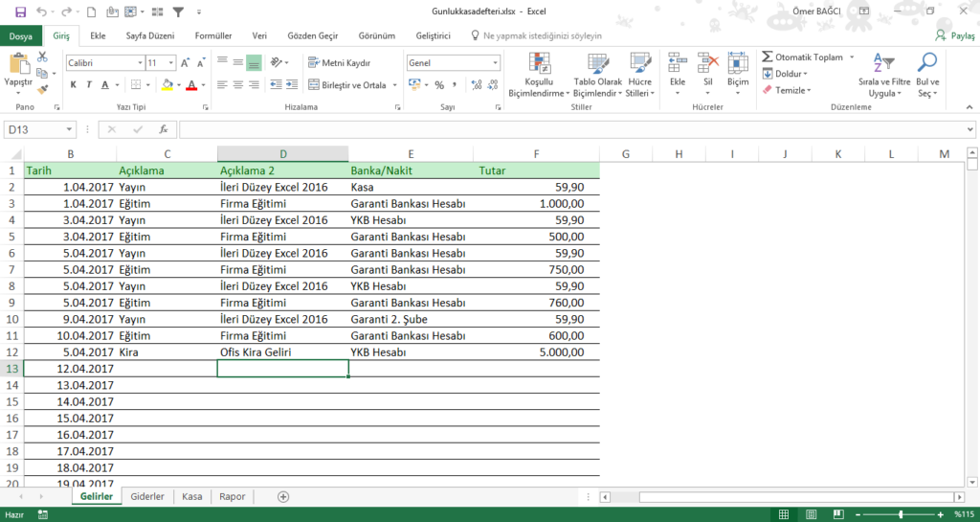
Task: Click the Otomatik Toplam button
Action: pos(802,57)
